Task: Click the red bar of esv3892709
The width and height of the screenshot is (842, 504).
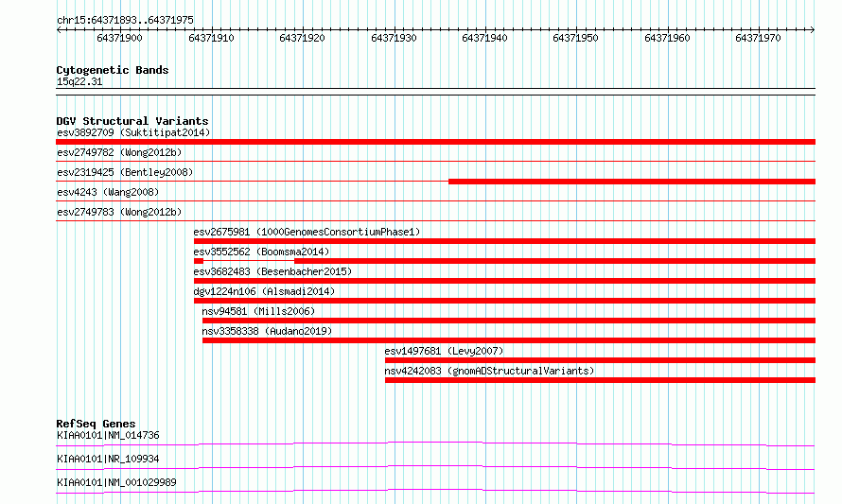Action: point(435,142)
